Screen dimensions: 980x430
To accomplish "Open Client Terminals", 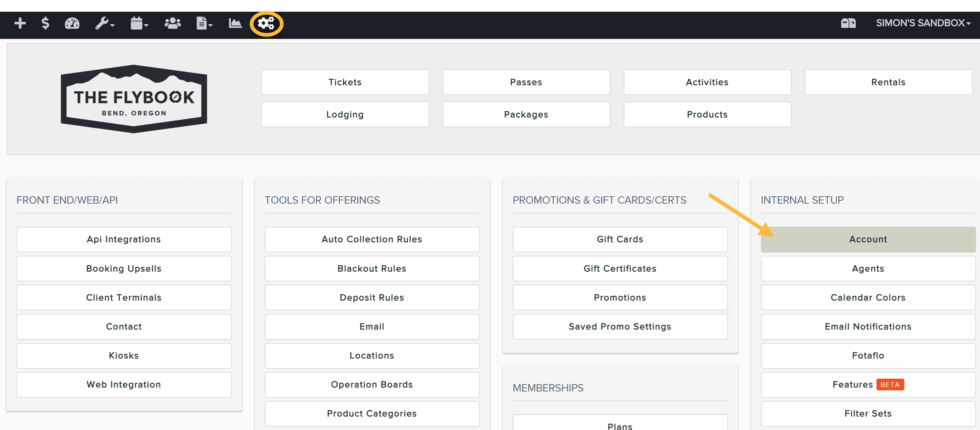I will pyautogui.click(x=124, y=298).
